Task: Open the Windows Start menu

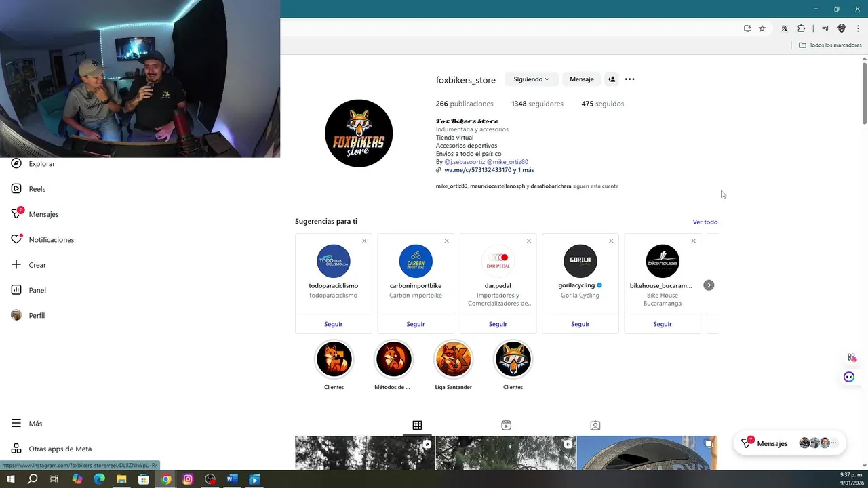Action: (10, 479)
